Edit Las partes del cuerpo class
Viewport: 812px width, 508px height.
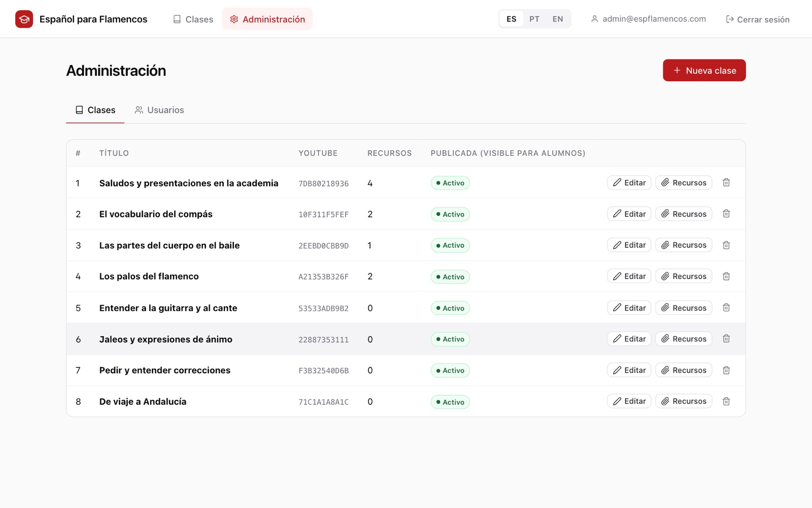click(x=629, y=245)
